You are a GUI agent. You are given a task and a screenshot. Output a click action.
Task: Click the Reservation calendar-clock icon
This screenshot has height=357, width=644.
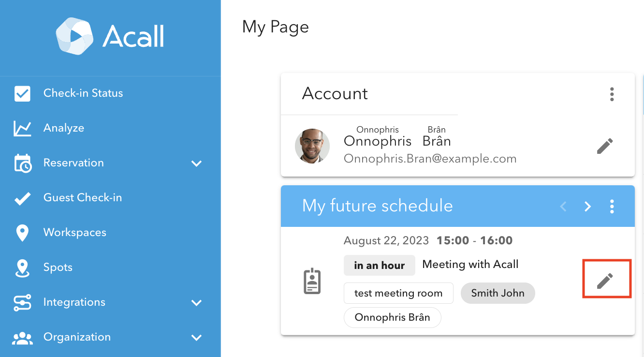tap(22, 163)
